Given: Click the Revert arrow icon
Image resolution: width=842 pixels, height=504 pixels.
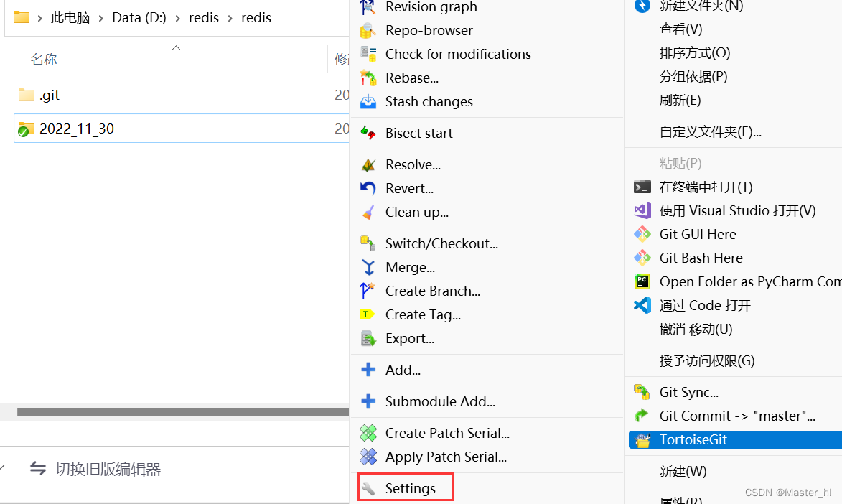Looking at the screenshot, I should coord(368,188).
